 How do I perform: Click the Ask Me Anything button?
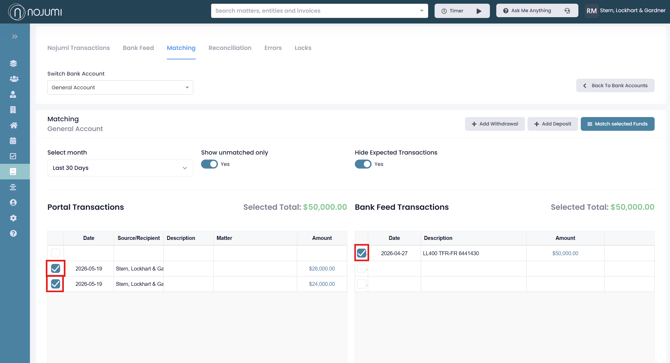537,11
